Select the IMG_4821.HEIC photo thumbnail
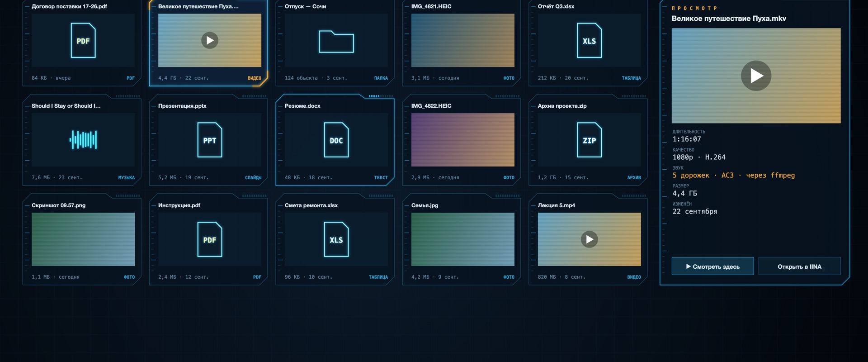The width and height of the screenshot is (868, 362). (x=463, y=40)
